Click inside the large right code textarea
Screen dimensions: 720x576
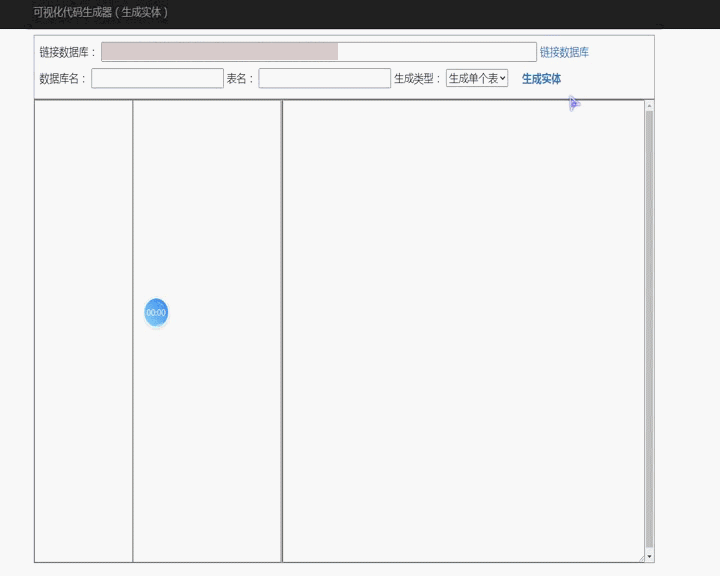(462, 330)
